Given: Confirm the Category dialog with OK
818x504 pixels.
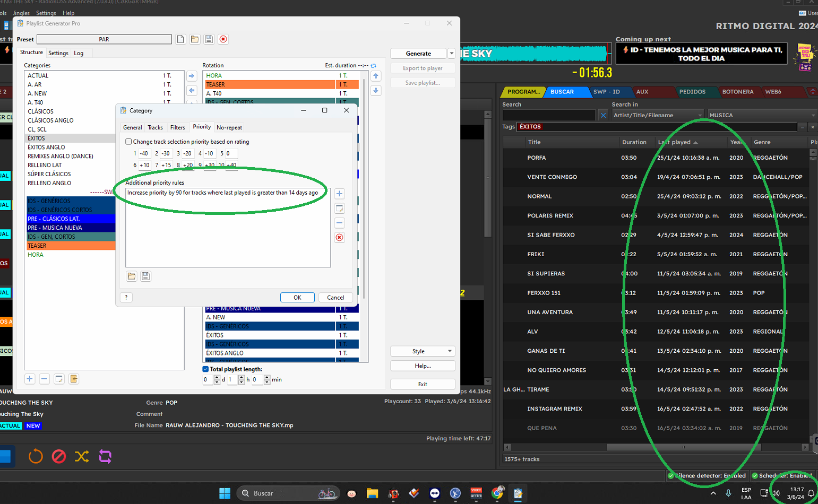Looking at the screenshot, I should (297, 298).
